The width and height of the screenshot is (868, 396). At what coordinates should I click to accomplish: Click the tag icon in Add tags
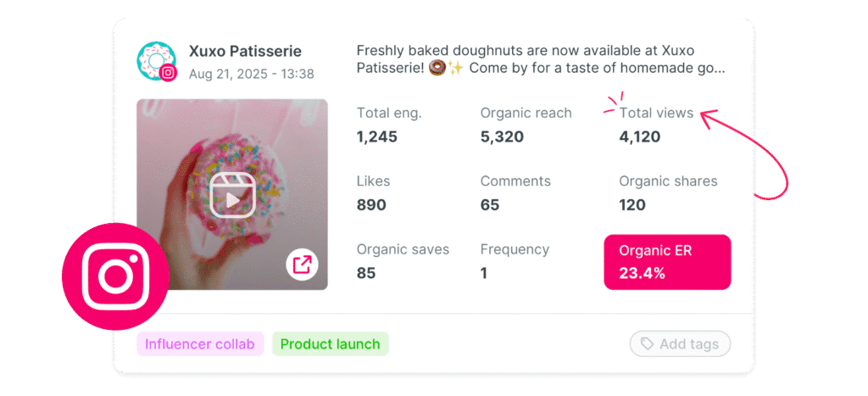point(647,344)
